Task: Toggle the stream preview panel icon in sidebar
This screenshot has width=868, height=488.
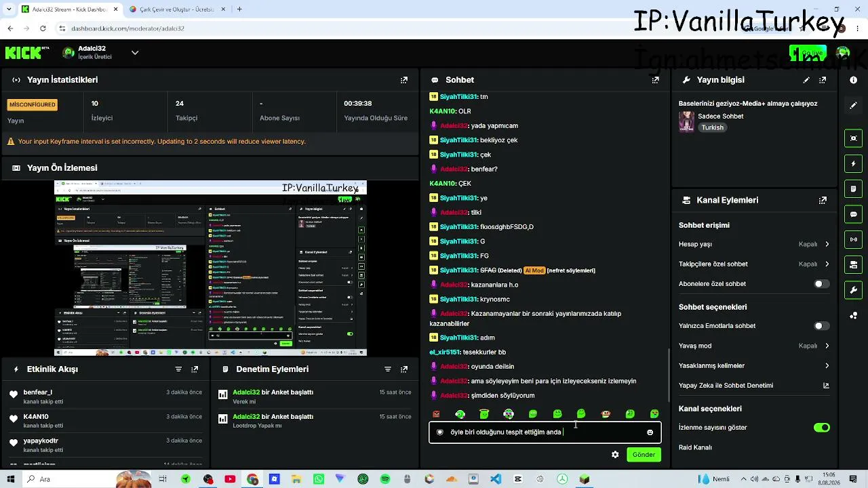Action: pyautogui.click(x=853, y=138)
